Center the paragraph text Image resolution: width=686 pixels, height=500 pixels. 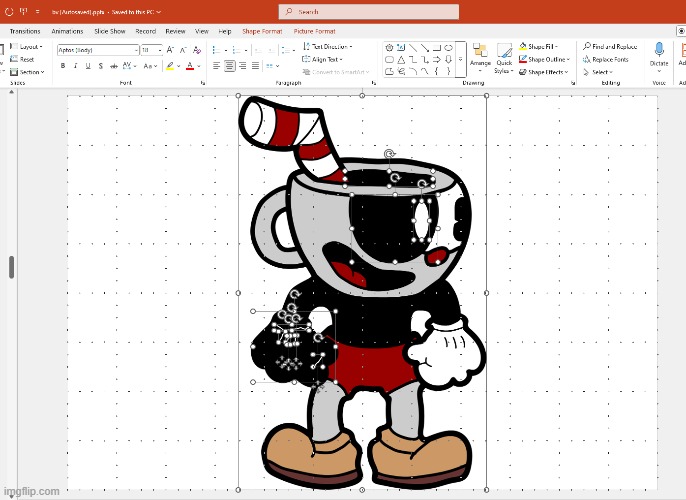tap(229, 66)
